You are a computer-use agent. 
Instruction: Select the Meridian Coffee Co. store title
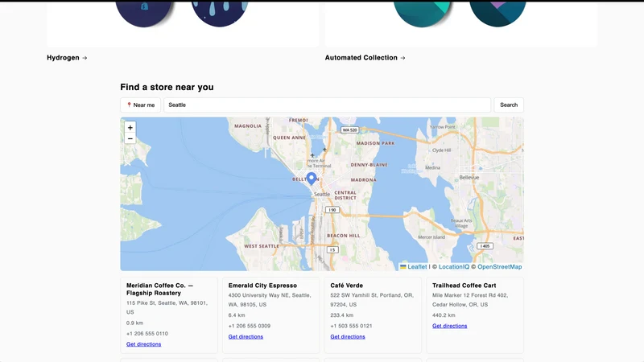(159, 290)
